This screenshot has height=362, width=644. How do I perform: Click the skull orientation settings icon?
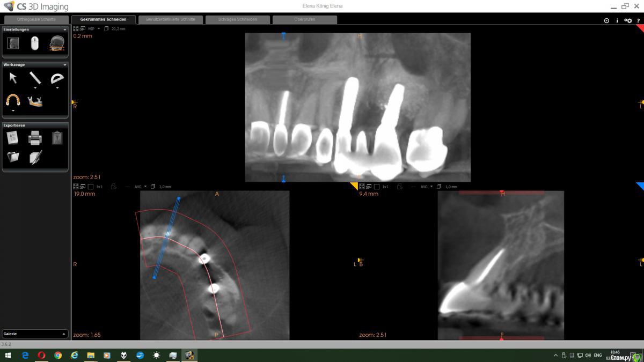57,43
